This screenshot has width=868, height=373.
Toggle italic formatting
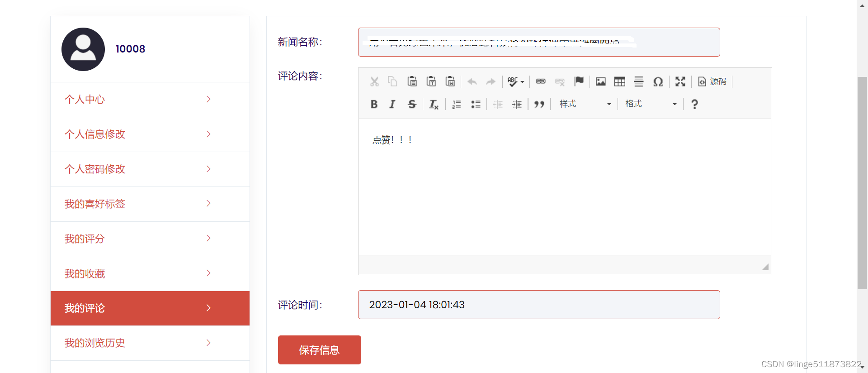[x=392, y=104]
